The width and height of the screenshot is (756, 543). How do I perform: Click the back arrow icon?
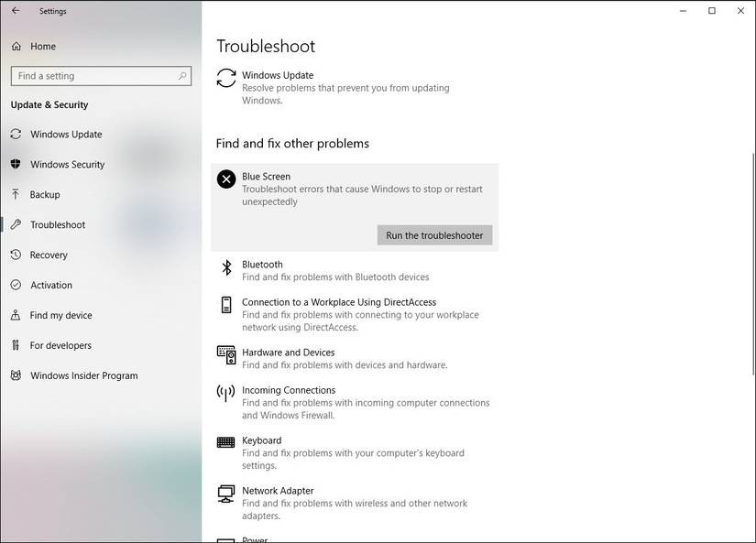pyautogui.click(x=16, y=10)
